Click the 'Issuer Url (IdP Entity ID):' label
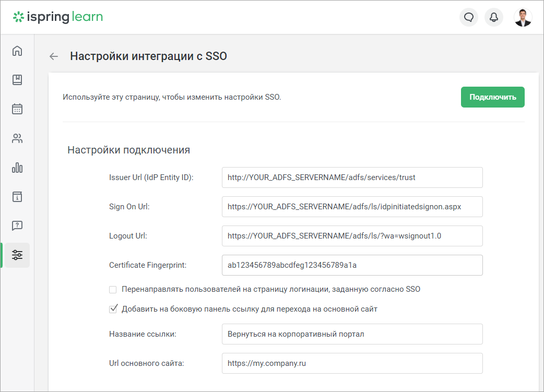Image resolution: width=544 pixels, height=392 pixels. click(x=151, y=177)
